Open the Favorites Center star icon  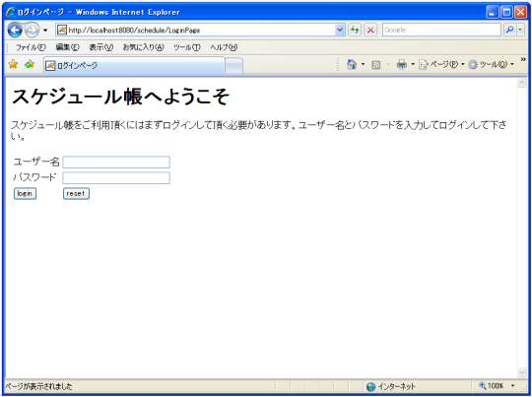(13, 64)
